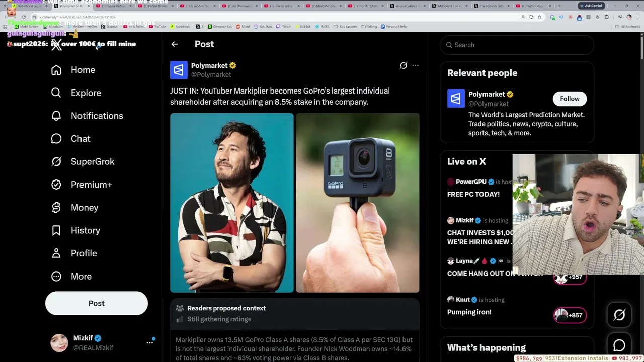Open the Chrome three-dot menu
The image size is (644, 362).
tap(637, 17)
